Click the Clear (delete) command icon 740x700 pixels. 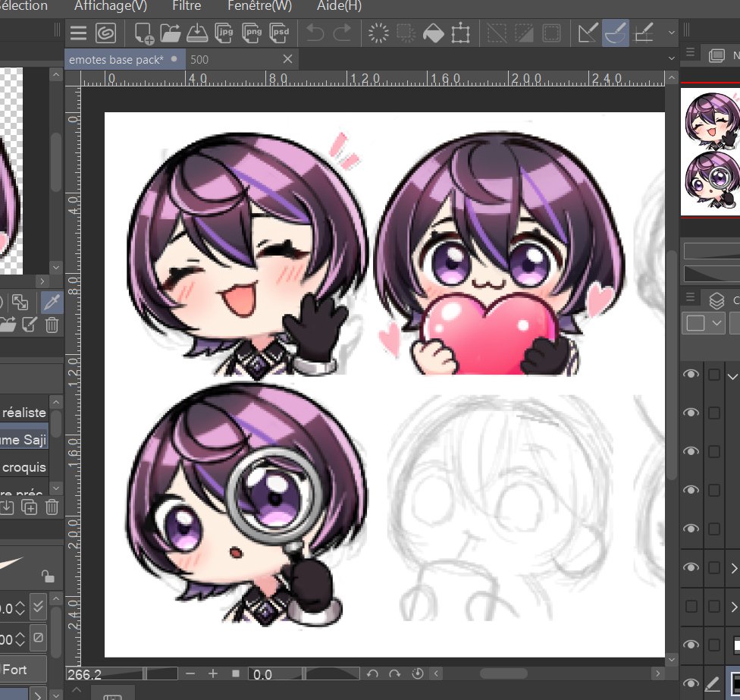[x=378, y=33]
